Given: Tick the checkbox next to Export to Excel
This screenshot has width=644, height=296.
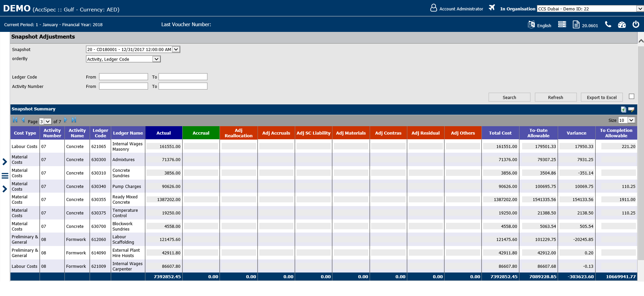Looking at the screenshot, I should coord(632,97).
